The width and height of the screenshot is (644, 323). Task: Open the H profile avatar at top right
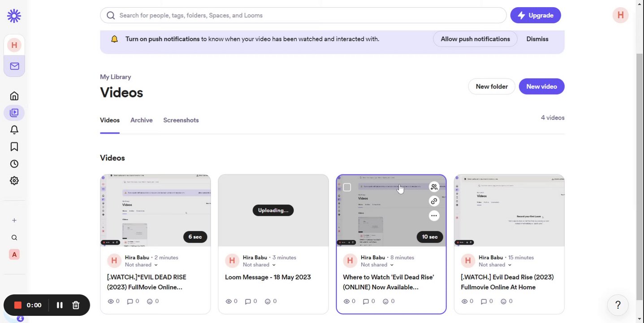pyautogui.click(x=620, y=15)
